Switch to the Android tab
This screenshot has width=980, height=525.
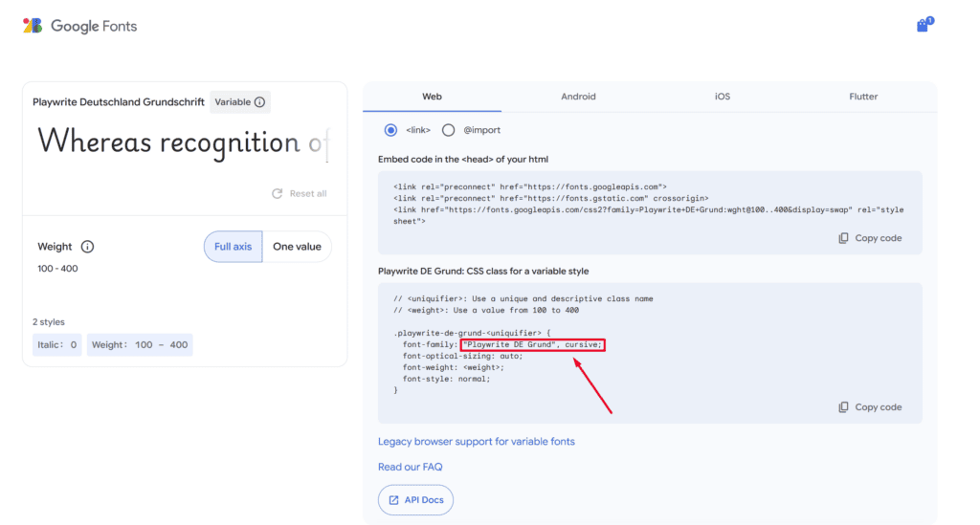[578, 97]
